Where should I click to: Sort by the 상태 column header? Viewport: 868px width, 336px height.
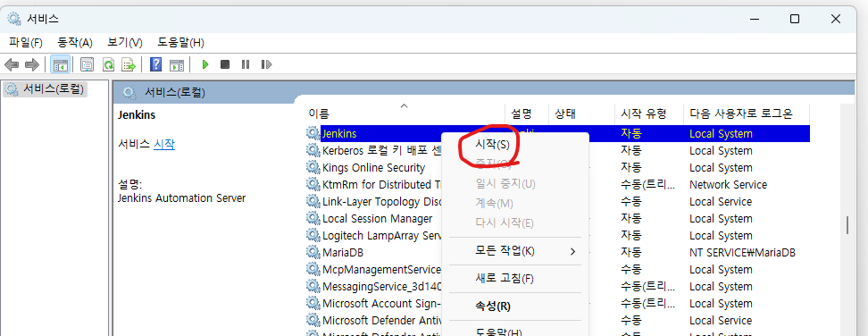(x=582, y=114)
